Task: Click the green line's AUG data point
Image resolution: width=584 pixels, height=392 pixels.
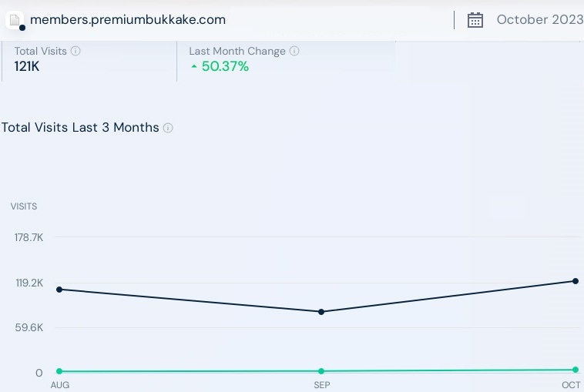Action: 59,371
